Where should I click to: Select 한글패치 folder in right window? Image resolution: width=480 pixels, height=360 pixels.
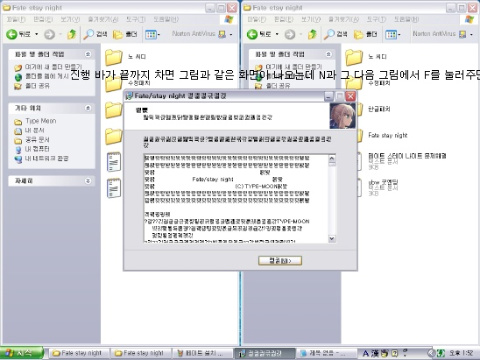379,109
